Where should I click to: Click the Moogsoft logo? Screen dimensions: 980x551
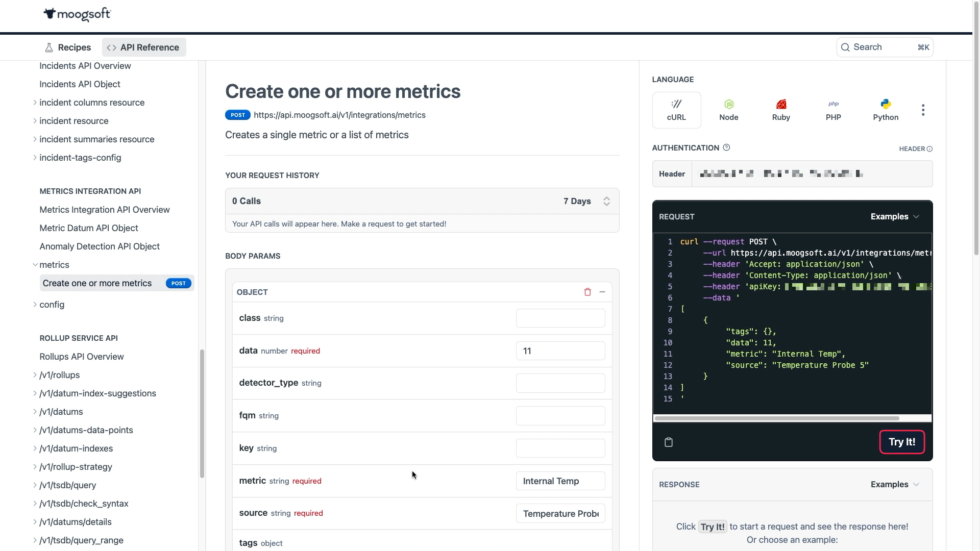(x=77, y=14)
